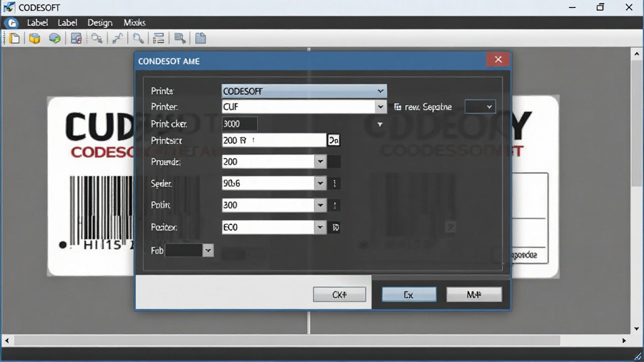Click the horizontal scrollbar thumb
This screenshot has height=362, width=644.
pyautogui.click(x=287, y=340)
